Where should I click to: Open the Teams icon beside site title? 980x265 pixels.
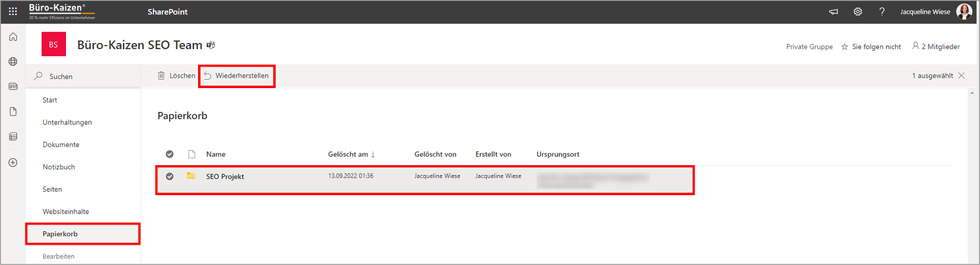tap(211, 45)
